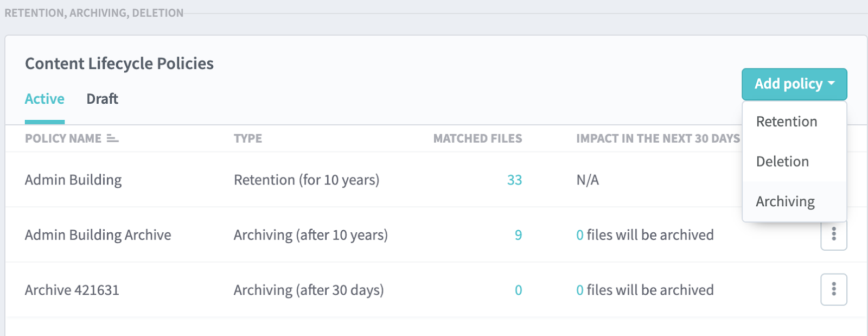The height and width of the screenshot is (336, 868).
Task: Click the Add policy dropdown caret
Action: tap(831, 84)
